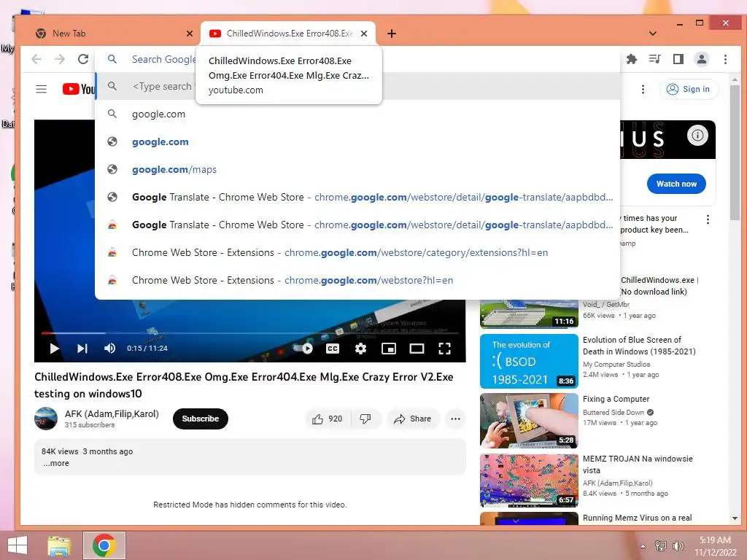
Task: Click the Watch now ad button
Action: coord(676,184)
